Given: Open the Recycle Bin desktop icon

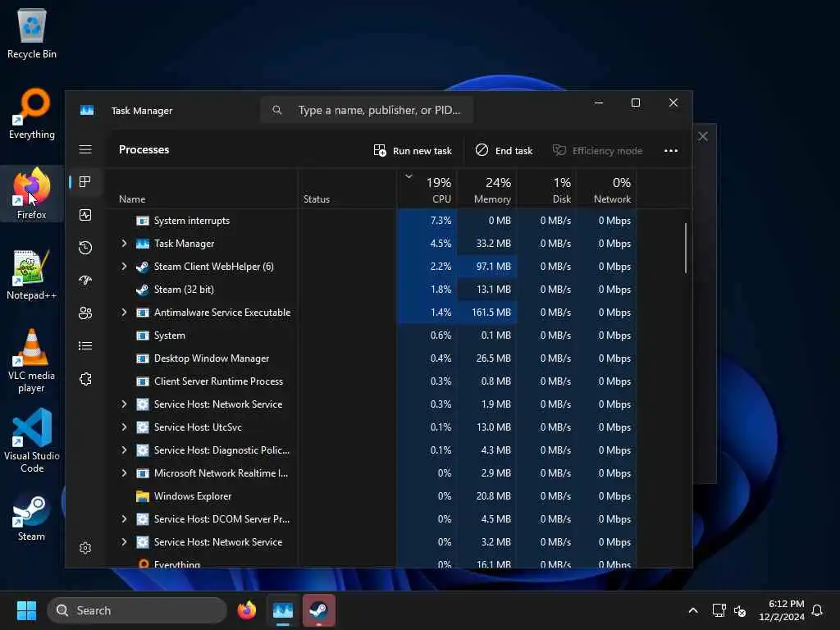Looking at the screenshot, I should (32, 33).
